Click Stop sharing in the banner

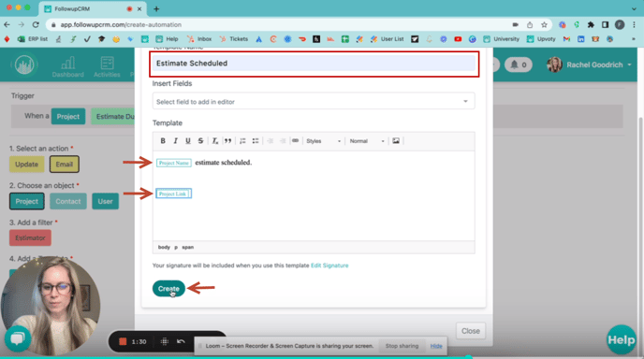[x=402, y=346]
